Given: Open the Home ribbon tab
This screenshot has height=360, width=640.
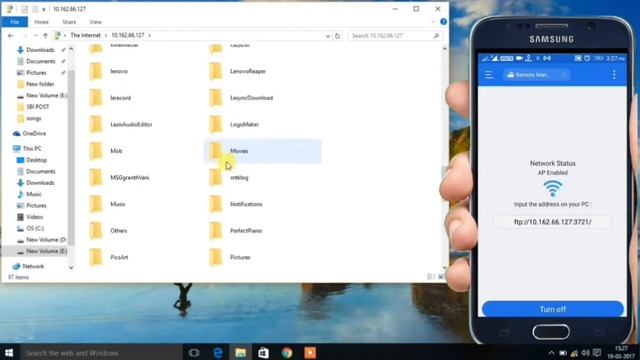Looking at the screenshot, I should [x=41, y=22].
